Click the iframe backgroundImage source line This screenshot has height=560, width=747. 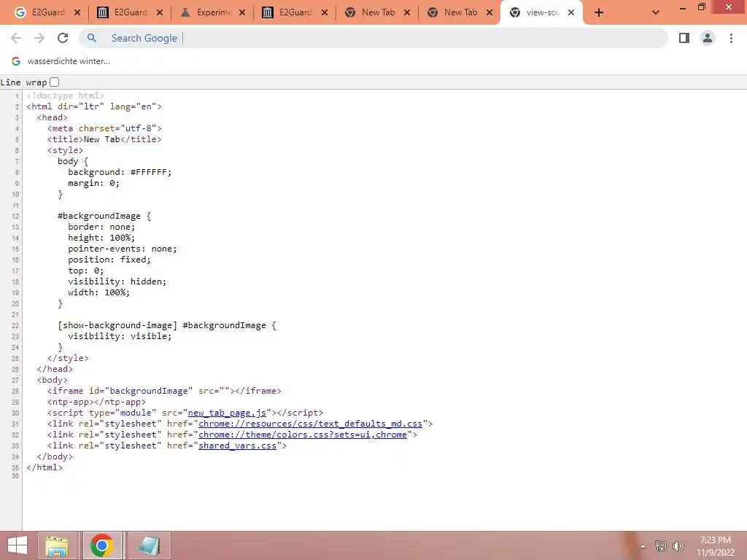164,391
